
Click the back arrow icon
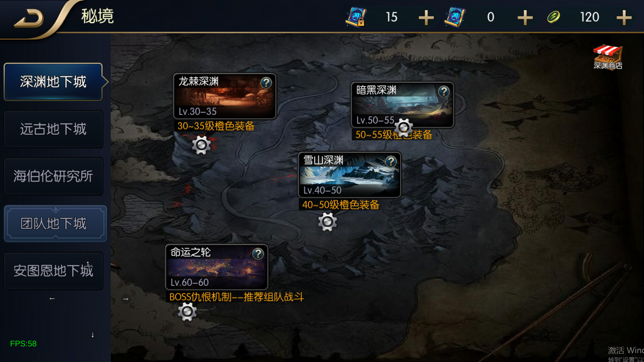tap(29, 19)
